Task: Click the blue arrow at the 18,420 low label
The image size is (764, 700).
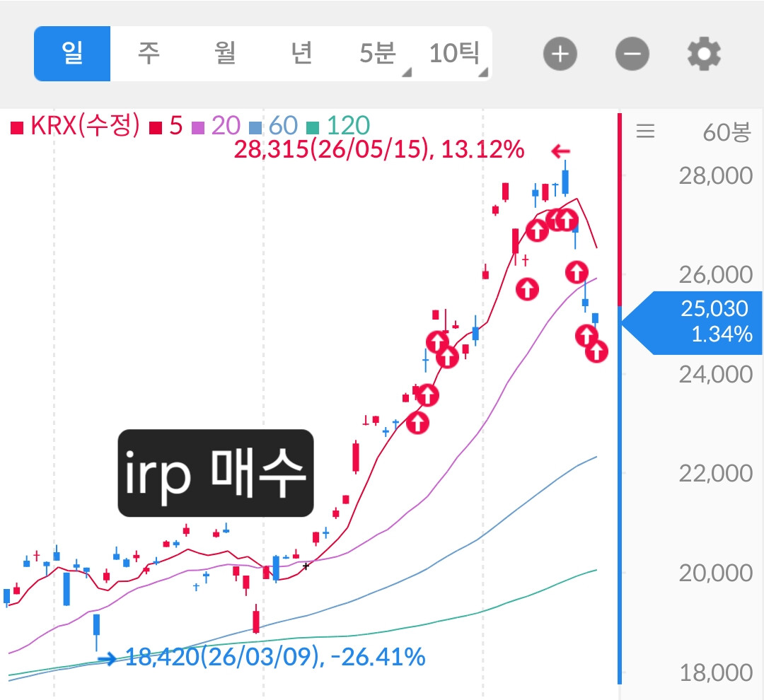Action: [x=108, y=660]
